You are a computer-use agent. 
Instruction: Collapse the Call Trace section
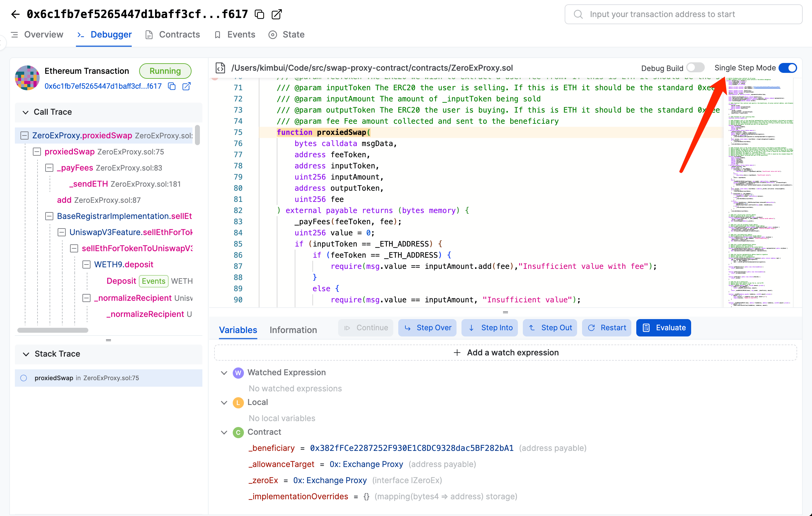coord(26,112)
